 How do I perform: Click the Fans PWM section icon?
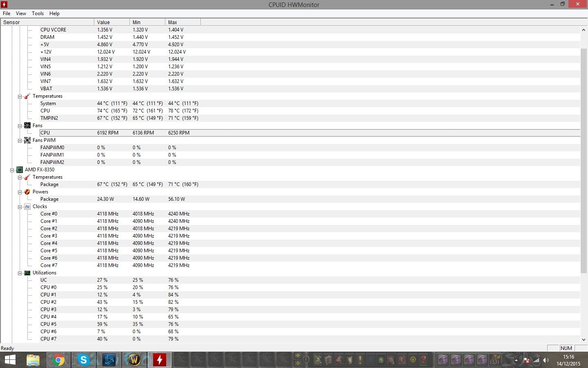[x=27, y=140]
